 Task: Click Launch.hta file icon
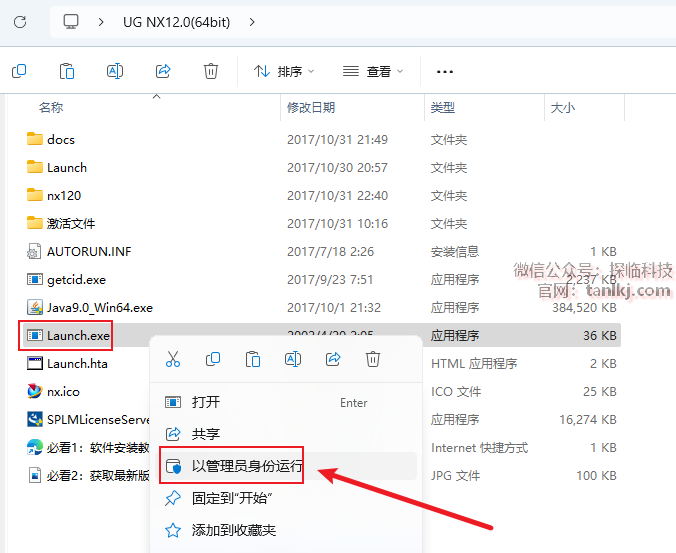(x=34, y=363)
